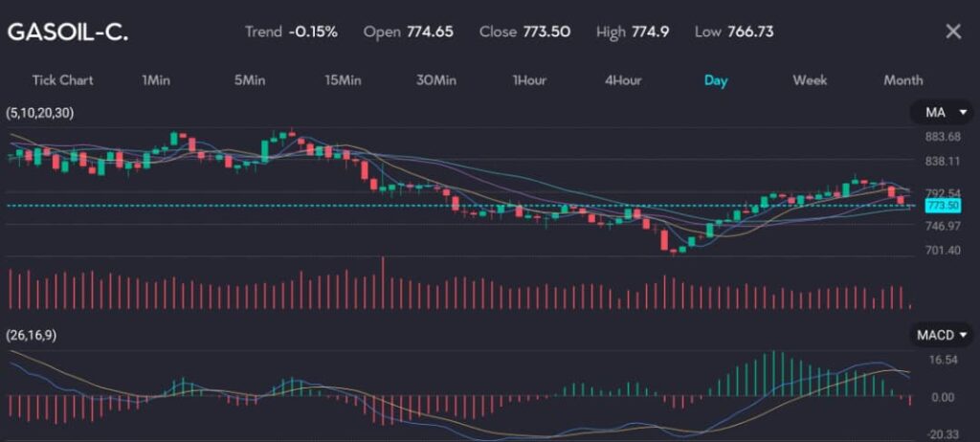
Task: Open the MA indicator dropdown
Action: point(941,113)
